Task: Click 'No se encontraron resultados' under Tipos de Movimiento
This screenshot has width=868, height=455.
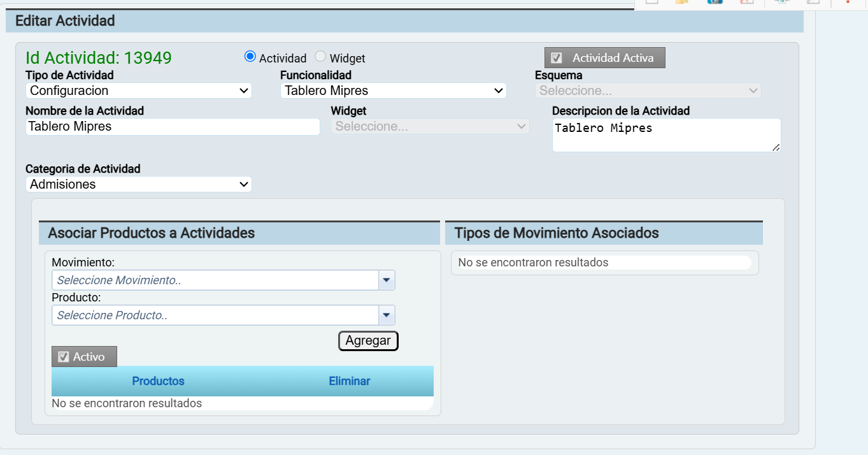Action: click(533, 263)
